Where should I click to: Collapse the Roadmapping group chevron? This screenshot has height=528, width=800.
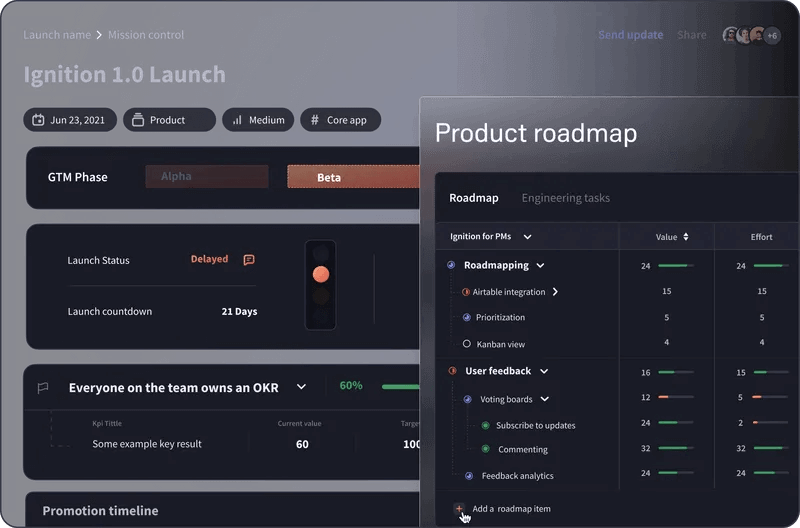[540, 266]
